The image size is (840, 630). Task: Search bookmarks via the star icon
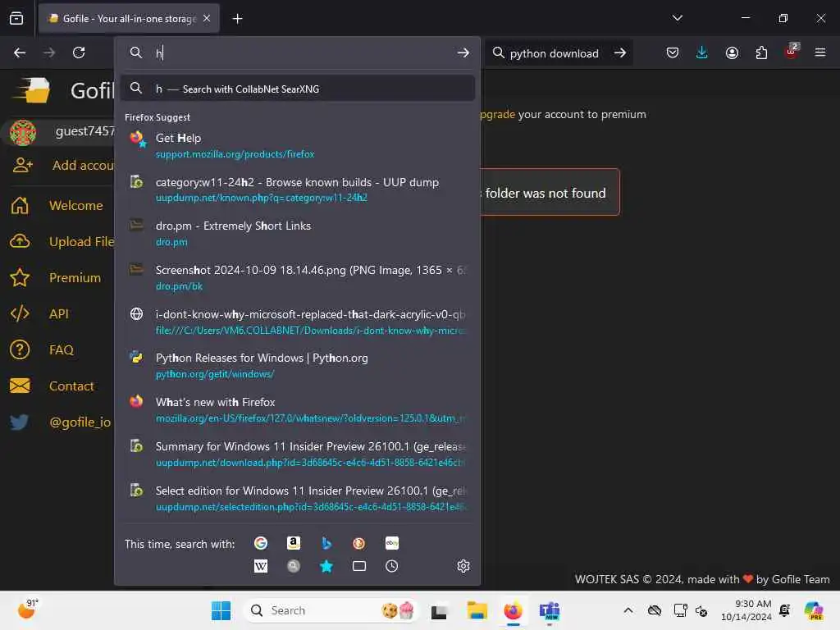326,566
